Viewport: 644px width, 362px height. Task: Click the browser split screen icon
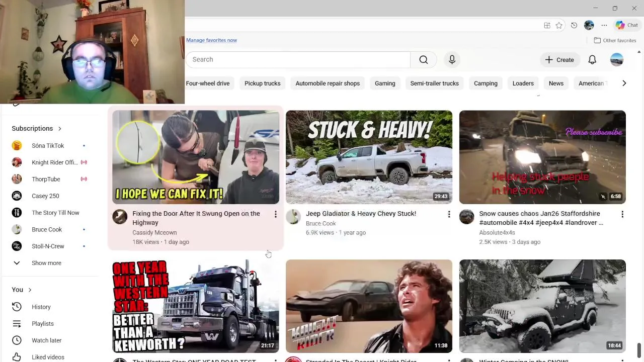click(x=547, y=25)
